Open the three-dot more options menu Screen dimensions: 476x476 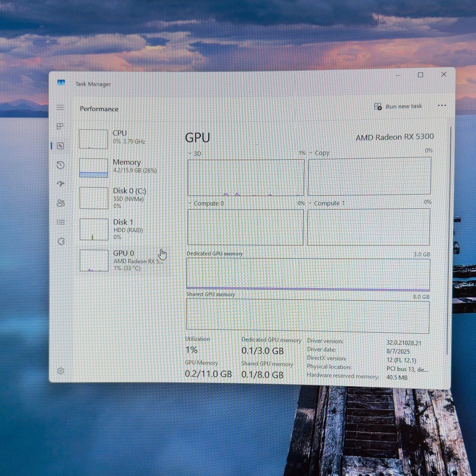pyautogui.click(x=442, y=105)
